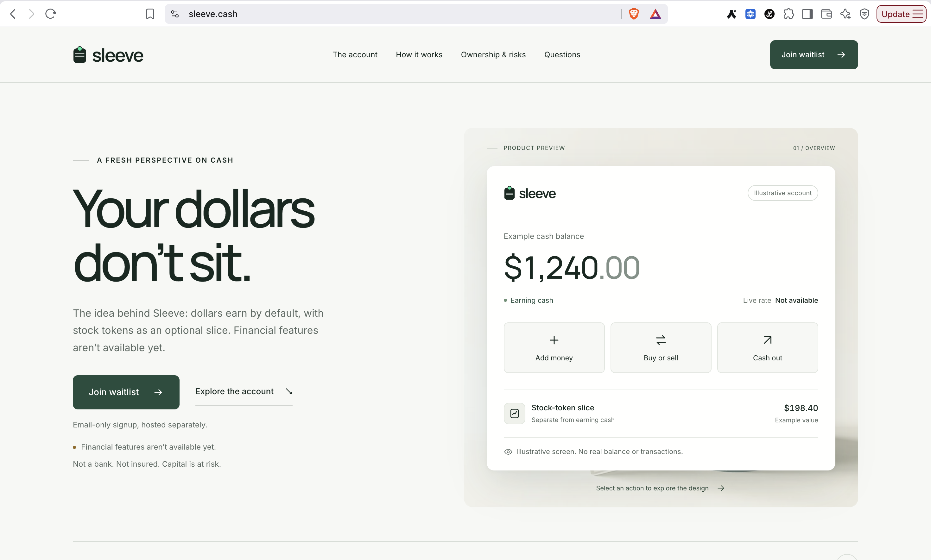The width and height of the screenshot is (931, 560).
Task: Open the Brave Wallet icon
Action: tap(826, 14)
